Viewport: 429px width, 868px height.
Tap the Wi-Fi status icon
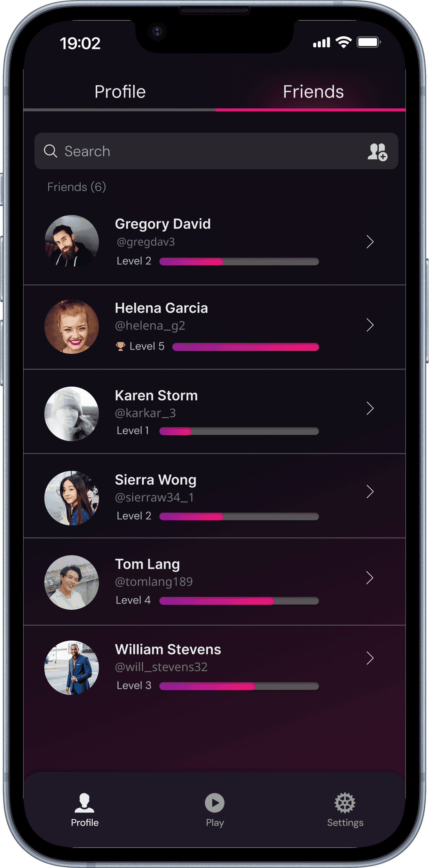tap(343, 42)
